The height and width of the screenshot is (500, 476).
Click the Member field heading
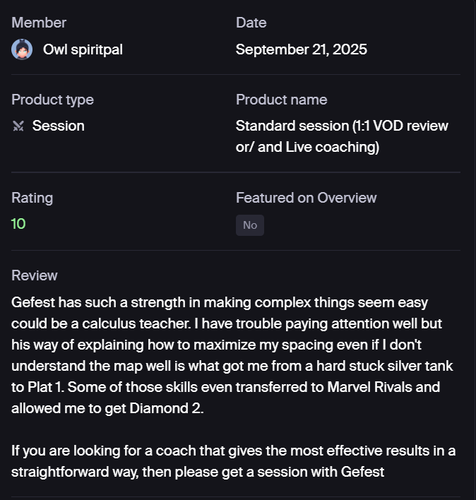click(39, 23)
